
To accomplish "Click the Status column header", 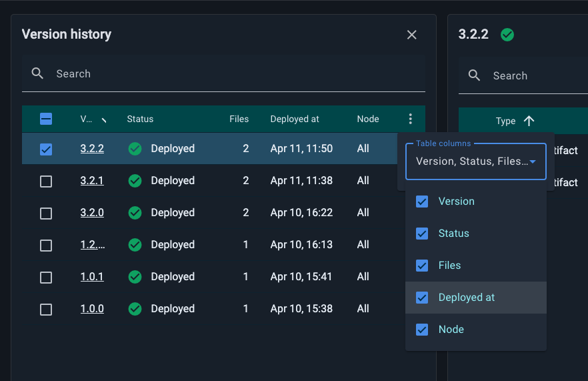I will [140, 119].
